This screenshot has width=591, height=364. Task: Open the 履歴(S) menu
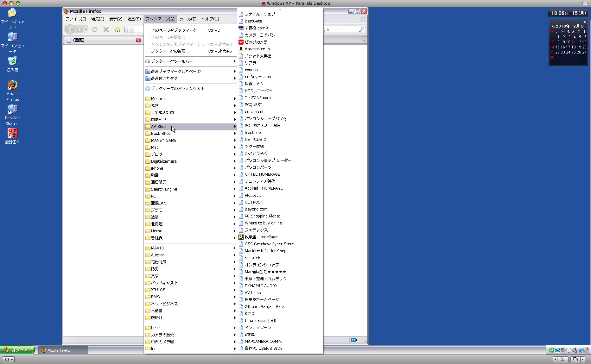point(134,19)
